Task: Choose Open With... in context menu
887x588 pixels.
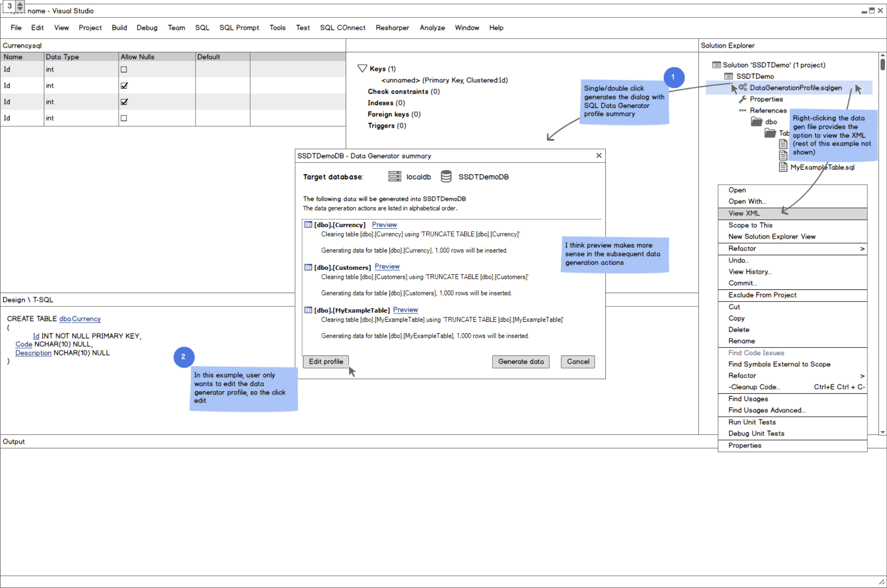Action: (792, 201)
